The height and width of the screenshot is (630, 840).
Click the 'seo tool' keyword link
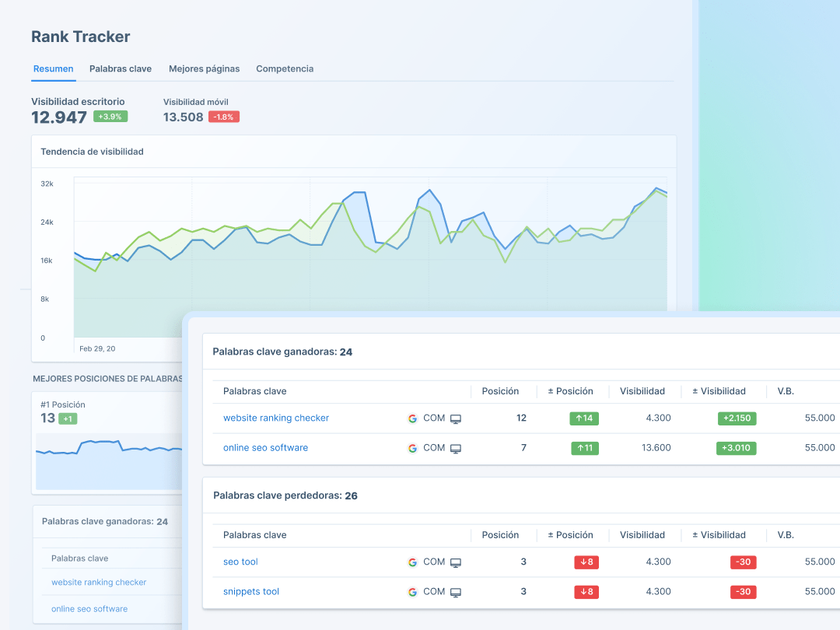(240, 562)
